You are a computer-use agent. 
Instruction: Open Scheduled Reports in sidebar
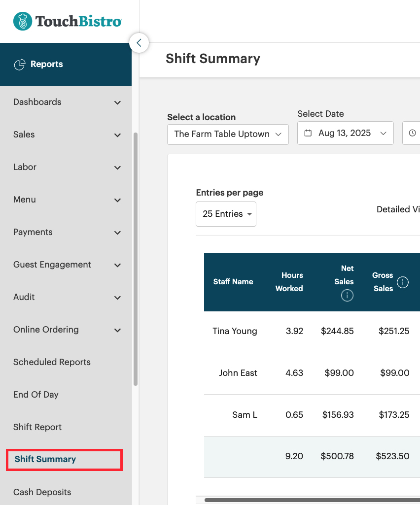point(52,362)
